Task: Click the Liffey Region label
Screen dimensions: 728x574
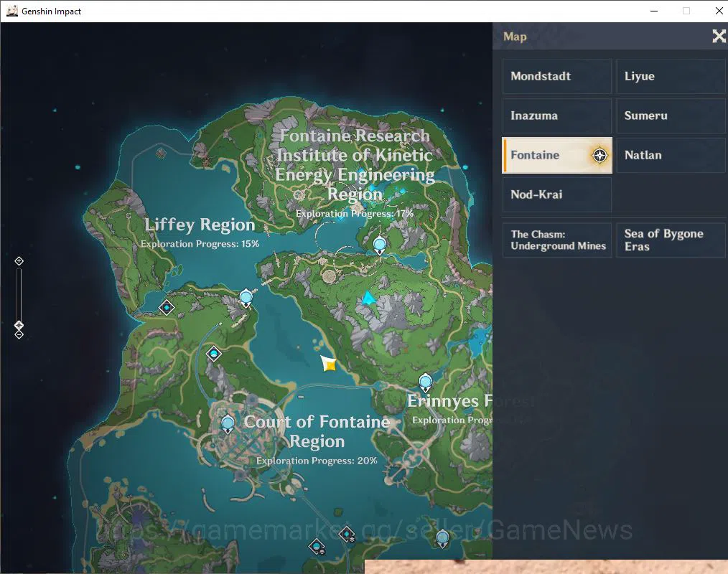Action: [200, 225]
